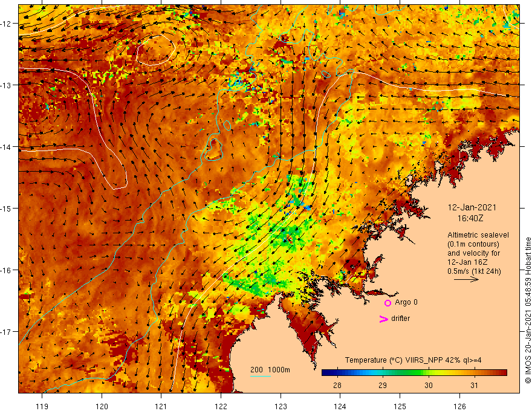Screen dimensions: 532x411
Task: Click the '16:40Z' time text
Action: (x=470, y=218)
